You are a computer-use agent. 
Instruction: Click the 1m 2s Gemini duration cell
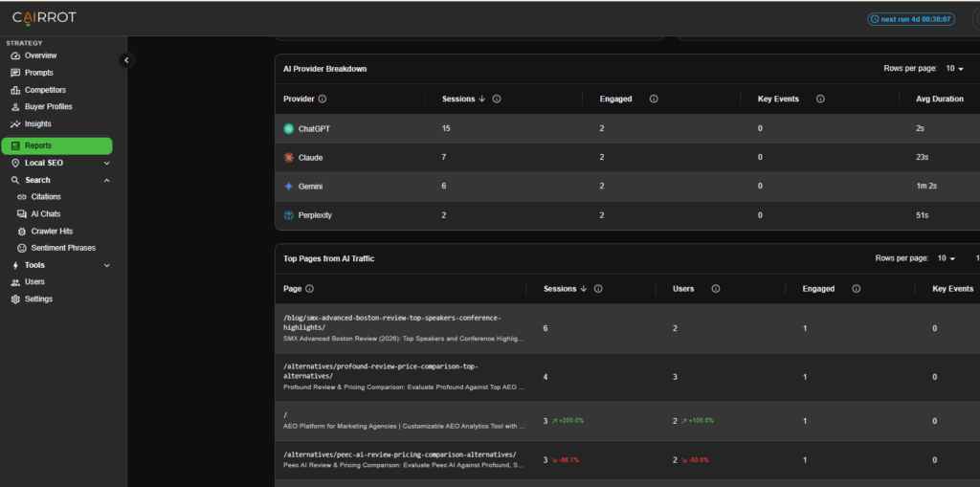pyautogui.click(x=926, y=187)
